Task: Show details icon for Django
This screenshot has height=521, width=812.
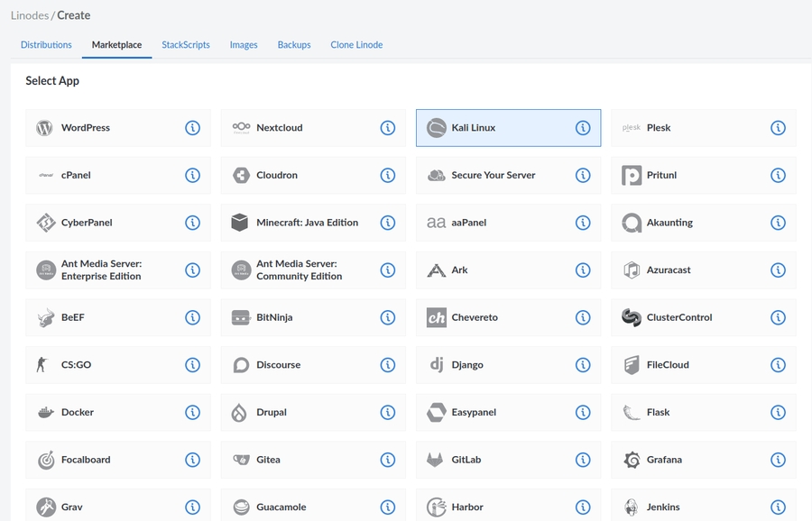Action: tap(583, 365)
